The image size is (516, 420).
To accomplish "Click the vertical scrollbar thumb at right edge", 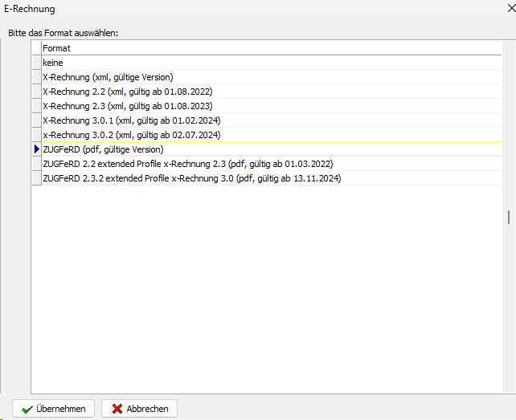I will tap(507, 217).
